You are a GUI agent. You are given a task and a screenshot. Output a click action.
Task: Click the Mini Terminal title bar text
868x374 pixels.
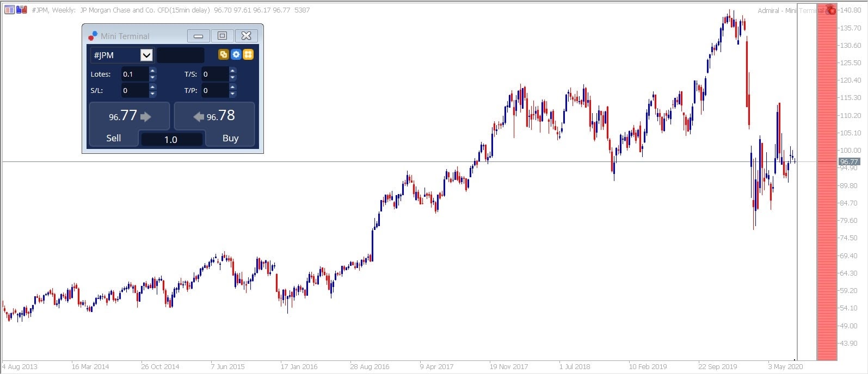pyautogui.click(x=125, y=36)
